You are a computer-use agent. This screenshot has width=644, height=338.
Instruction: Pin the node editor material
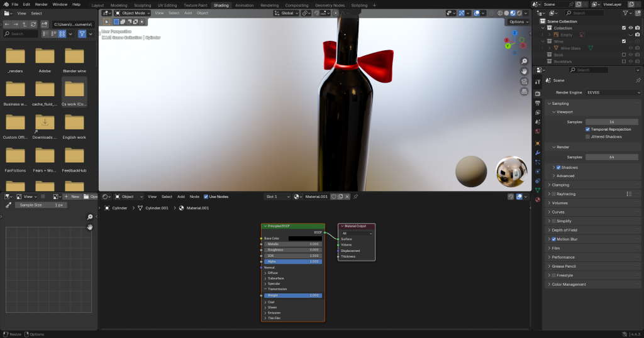(x=355, y=197)
